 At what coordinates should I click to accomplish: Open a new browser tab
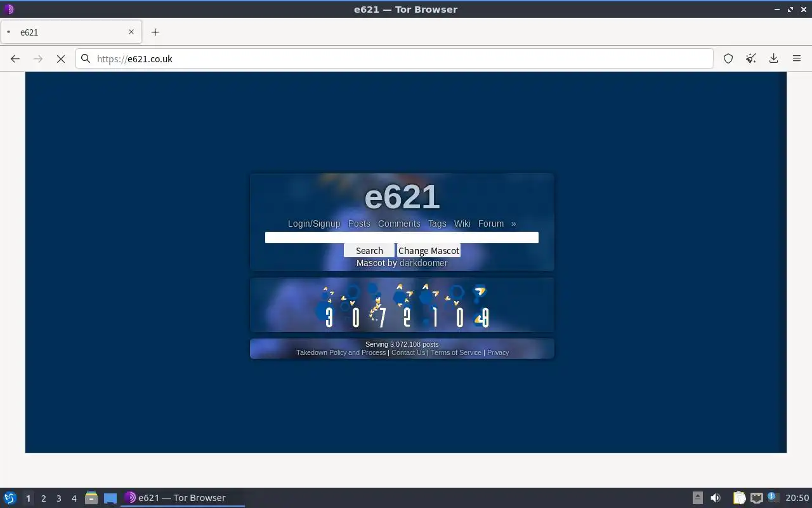(x=155, y=32)
